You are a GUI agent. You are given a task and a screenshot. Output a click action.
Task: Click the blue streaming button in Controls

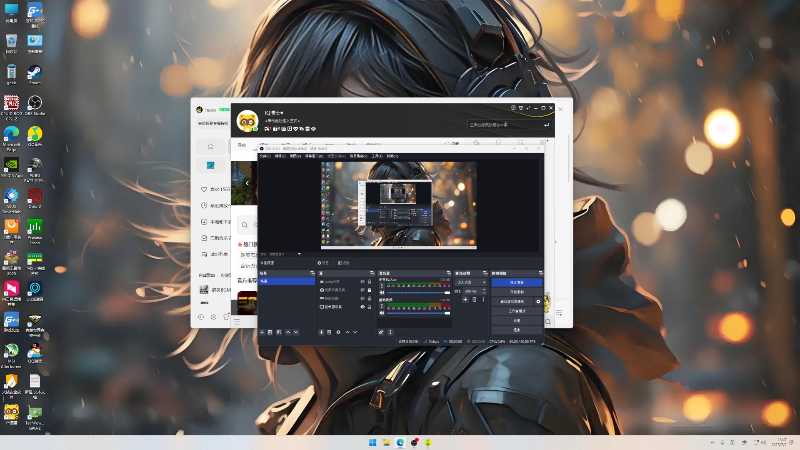click(x=517, y=282)
